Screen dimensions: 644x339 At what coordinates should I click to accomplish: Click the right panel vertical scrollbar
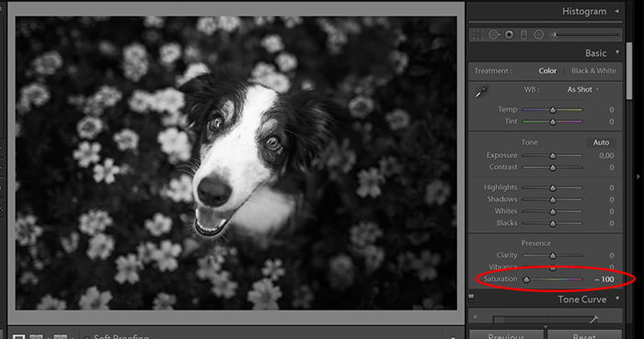tap(628, 70)
